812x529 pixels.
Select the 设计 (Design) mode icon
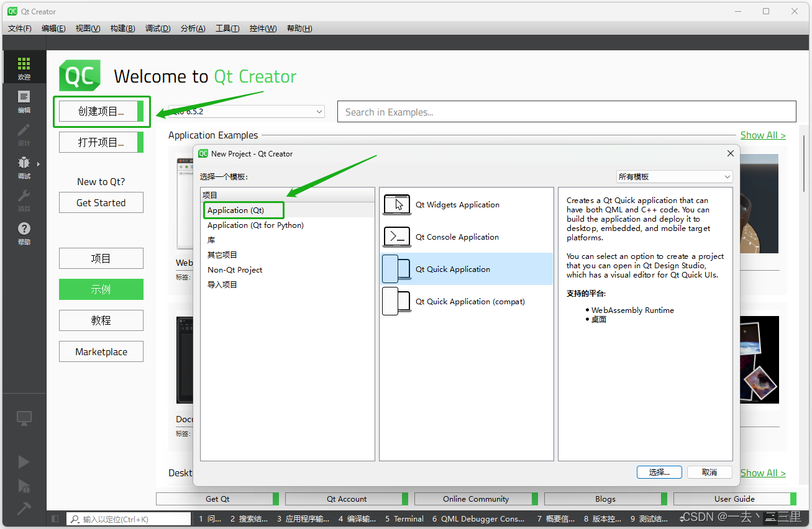pyautogui.click(x=24, y=134)
